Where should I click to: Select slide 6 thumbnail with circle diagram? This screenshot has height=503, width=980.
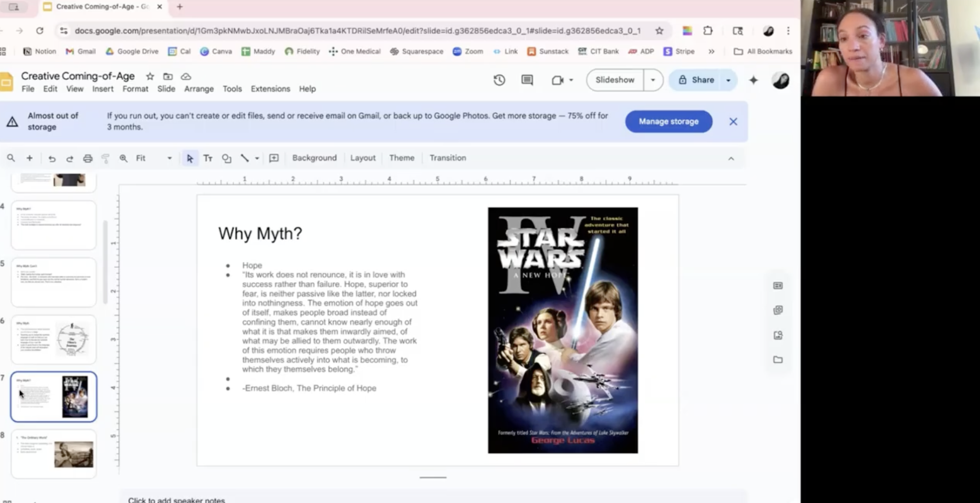tap(53, 339)
